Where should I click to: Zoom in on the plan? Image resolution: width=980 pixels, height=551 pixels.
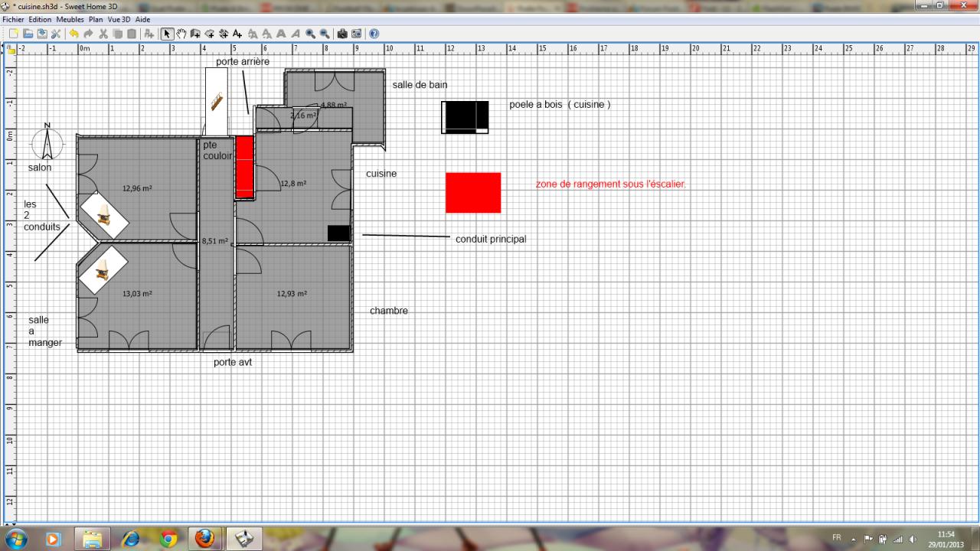point(310,34)
